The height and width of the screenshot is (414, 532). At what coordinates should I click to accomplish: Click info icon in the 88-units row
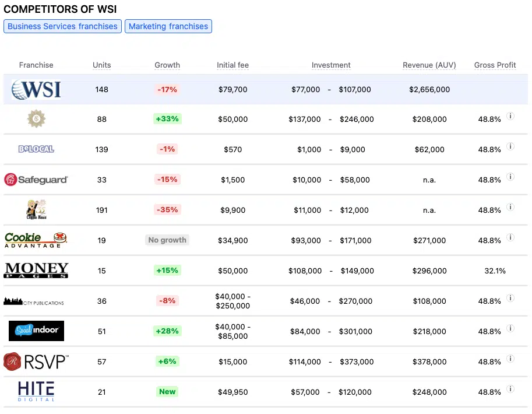[x=510, y=116]
